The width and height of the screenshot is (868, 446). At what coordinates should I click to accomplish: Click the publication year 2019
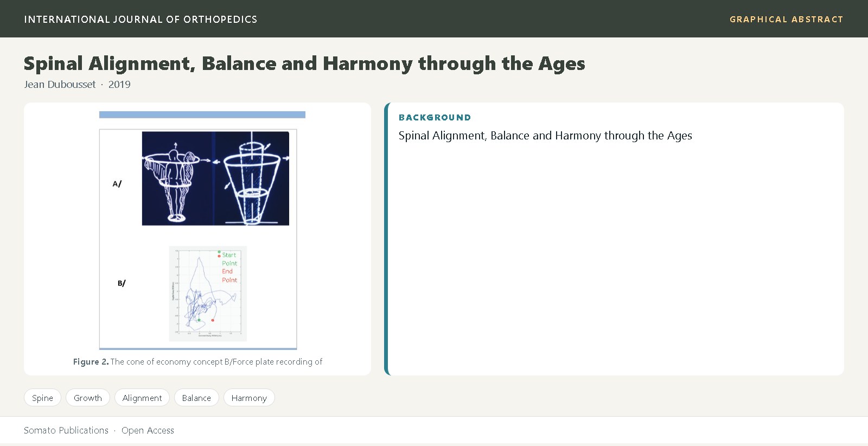coord(119,84)
